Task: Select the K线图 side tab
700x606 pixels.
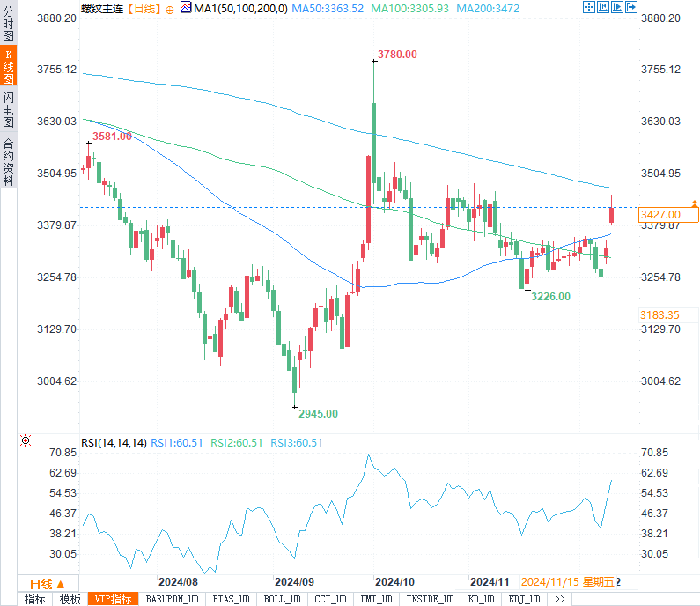Action: (9, 66)
